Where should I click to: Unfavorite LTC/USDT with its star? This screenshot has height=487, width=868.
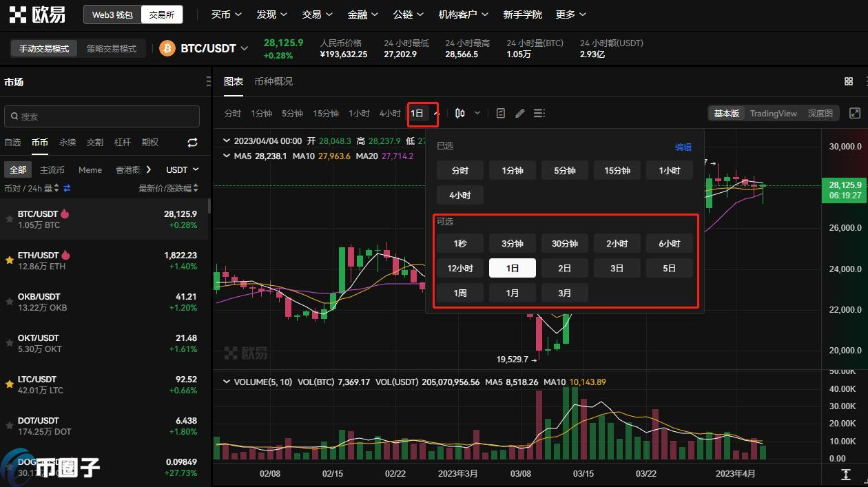tap(10, 384)
